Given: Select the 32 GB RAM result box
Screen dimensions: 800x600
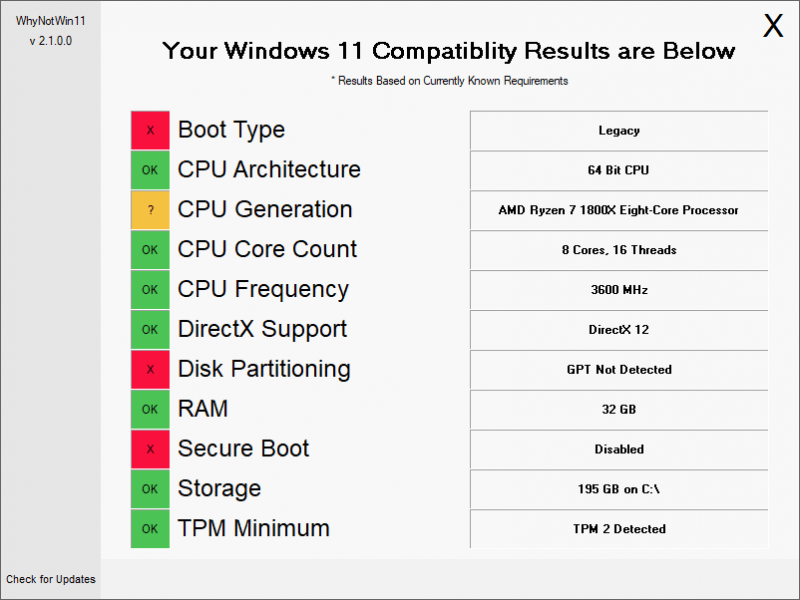Looking at the screenshot, I should pos(619,410).
